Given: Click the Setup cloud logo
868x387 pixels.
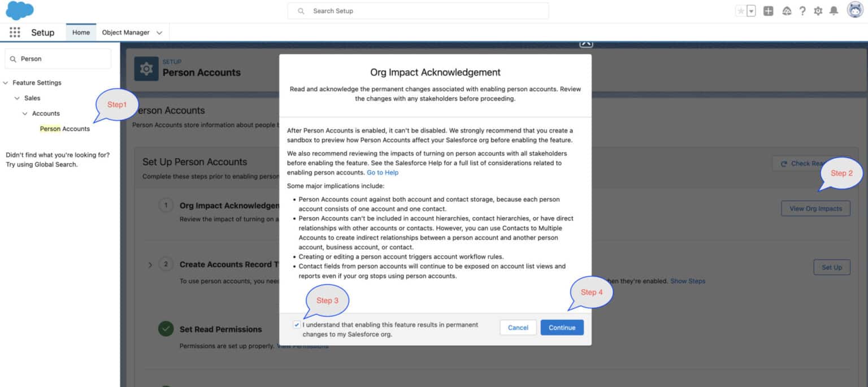Looking at the screenshot, I should (19, 10).
